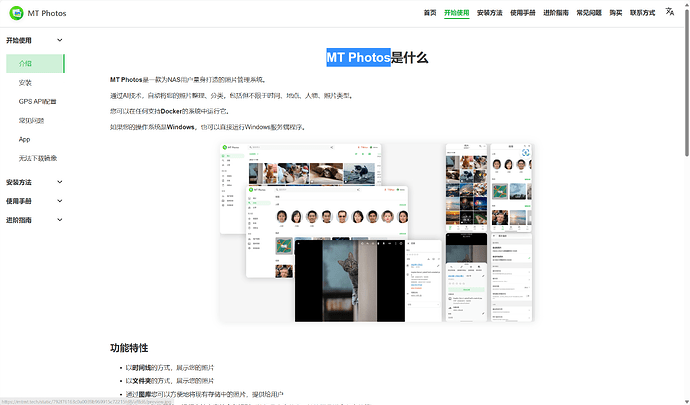Open 联系方式 in top navigation
The height and width of the screenshot is (405, 690).
[642, 13]
